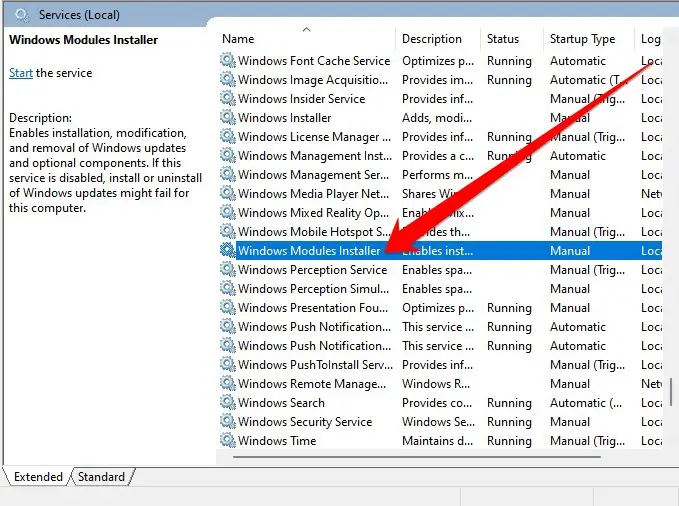Click 'Performs m...' description cell
The width and height of the screenshot is (679, 506).
[437, 175]
